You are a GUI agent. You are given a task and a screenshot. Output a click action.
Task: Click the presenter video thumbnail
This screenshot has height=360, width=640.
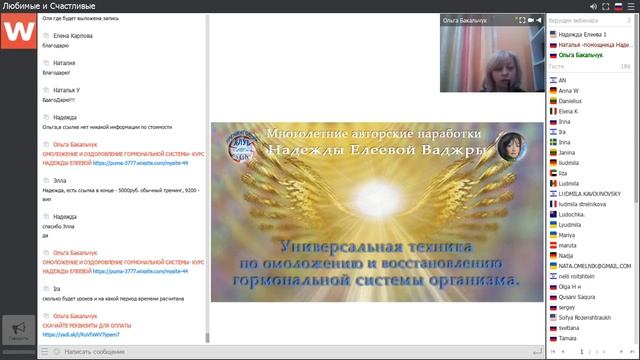(492, 53)
